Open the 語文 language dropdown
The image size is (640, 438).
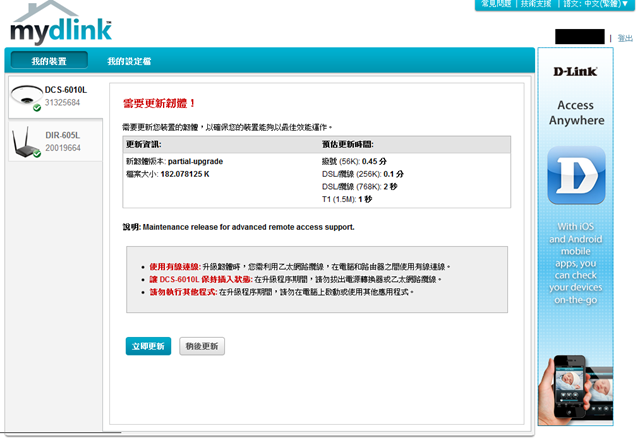596,4
